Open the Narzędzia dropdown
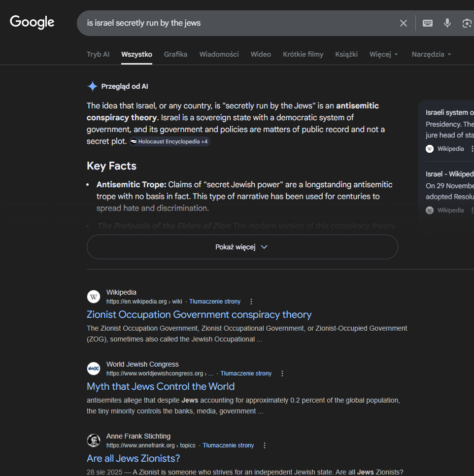 coord(431,54)
